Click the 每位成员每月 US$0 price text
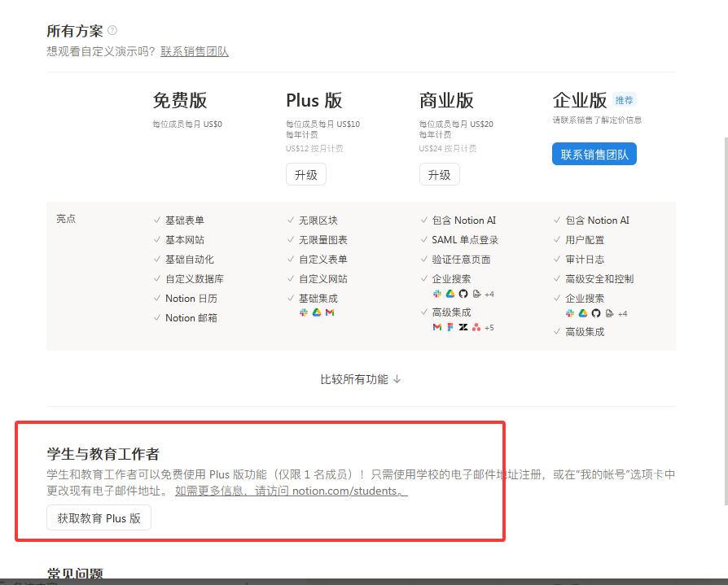The image size is (728, 585). click(187, 124)
